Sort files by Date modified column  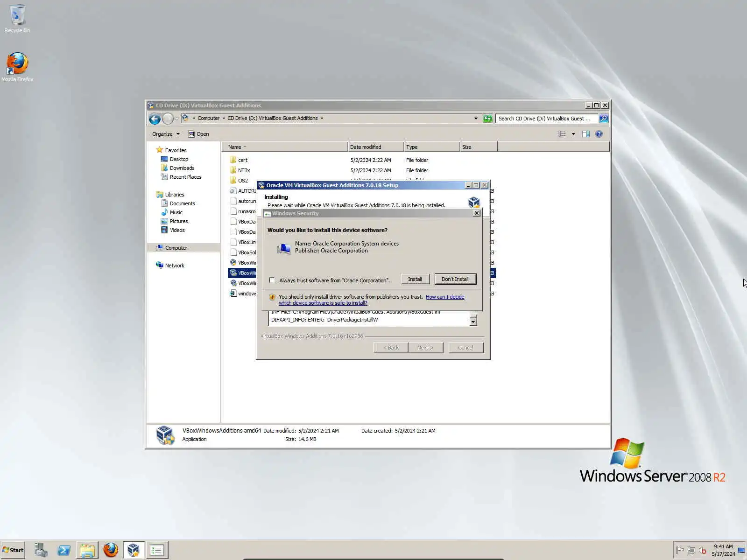click(x=376, y=147)
